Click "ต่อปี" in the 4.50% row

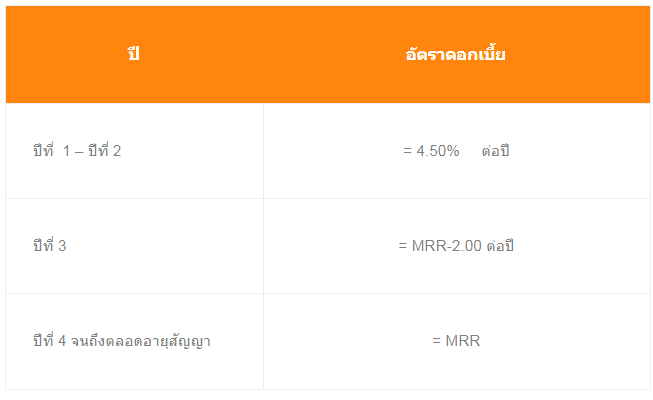496,151
